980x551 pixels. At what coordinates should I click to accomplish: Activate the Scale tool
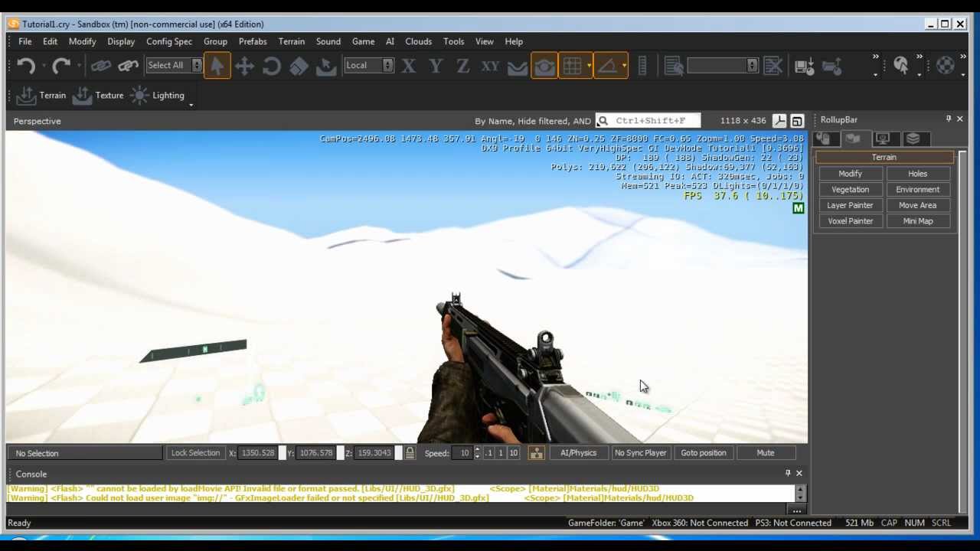(299, 66)
